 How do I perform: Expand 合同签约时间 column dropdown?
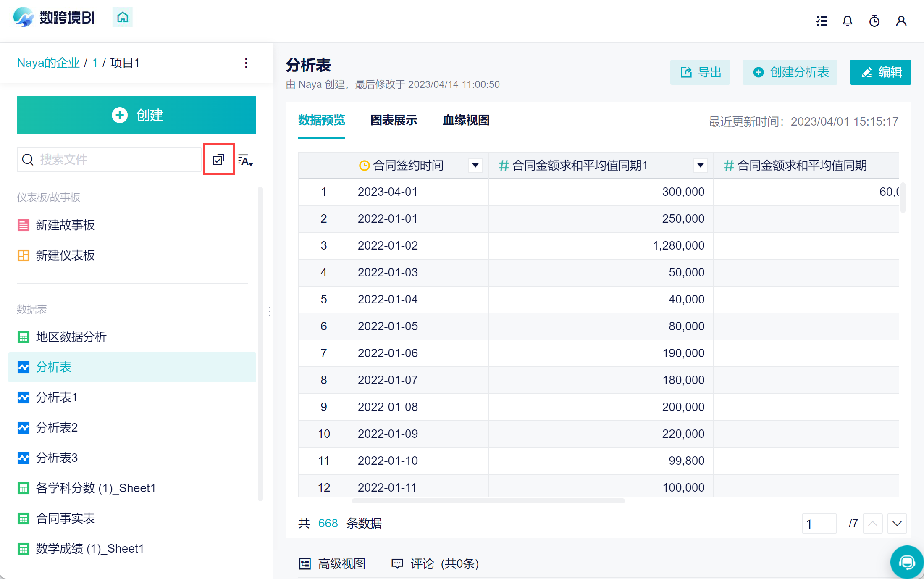[x=475, y=166]
